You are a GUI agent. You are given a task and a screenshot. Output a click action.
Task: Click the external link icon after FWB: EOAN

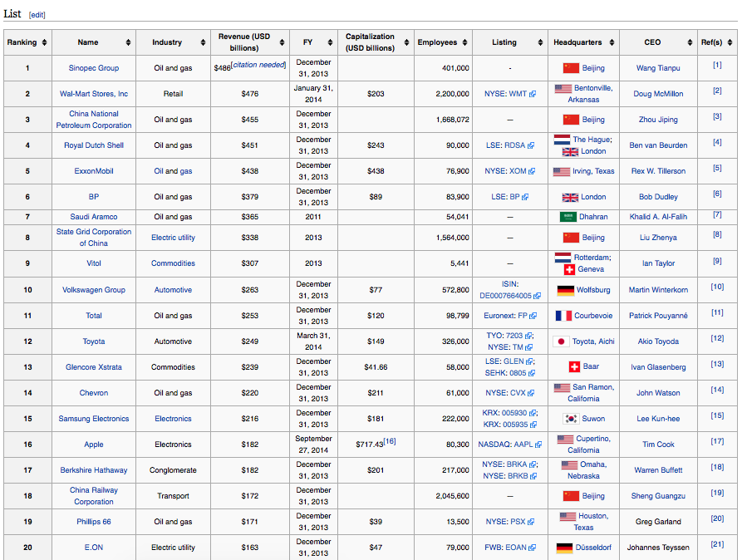[x=533, y=548]
